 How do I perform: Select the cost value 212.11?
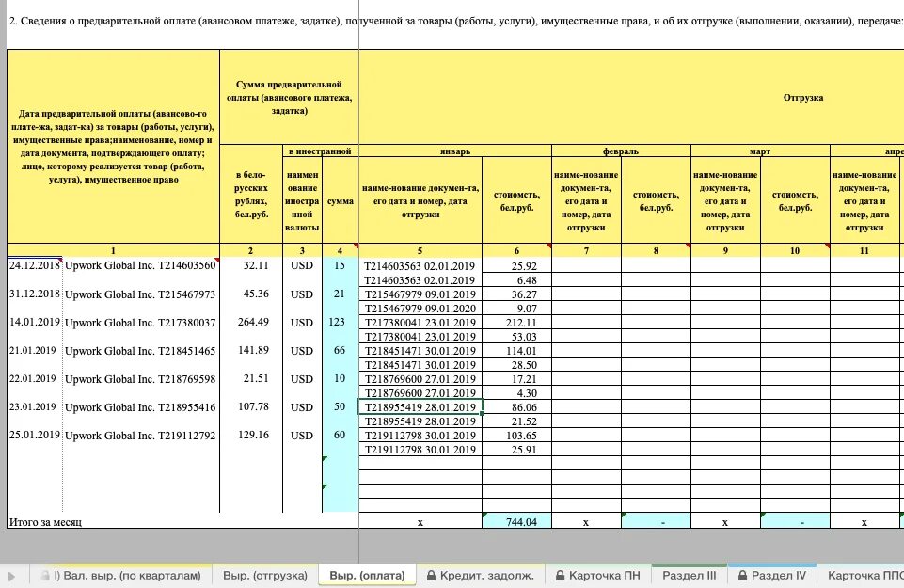516,323
